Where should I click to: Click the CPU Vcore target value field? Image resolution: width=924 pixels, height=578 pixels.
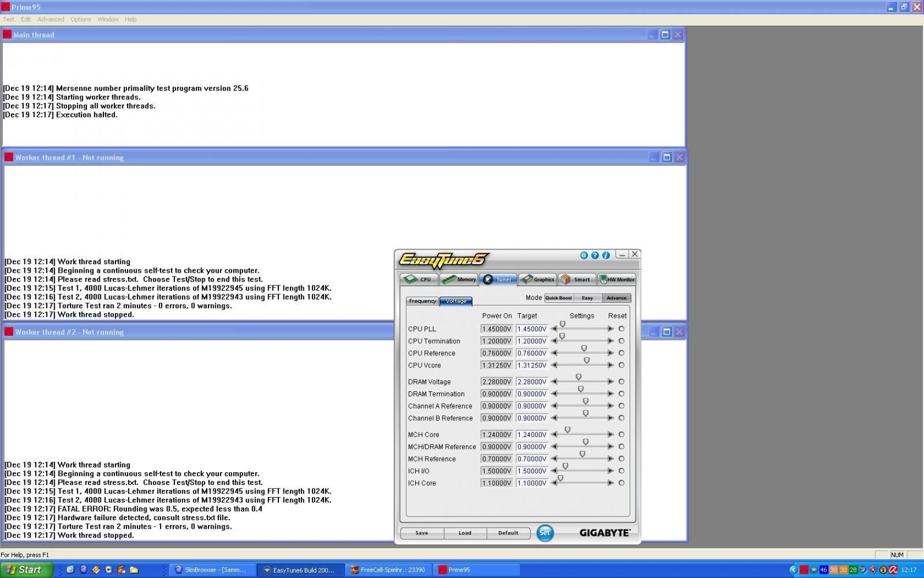(x=532, y=365)
